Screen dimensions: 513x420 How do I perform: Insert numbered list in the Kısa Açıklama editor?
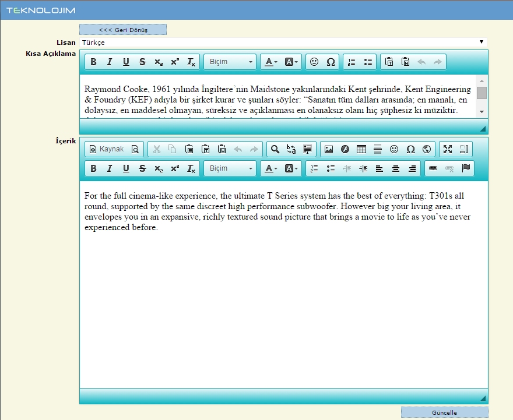[352, 62]
